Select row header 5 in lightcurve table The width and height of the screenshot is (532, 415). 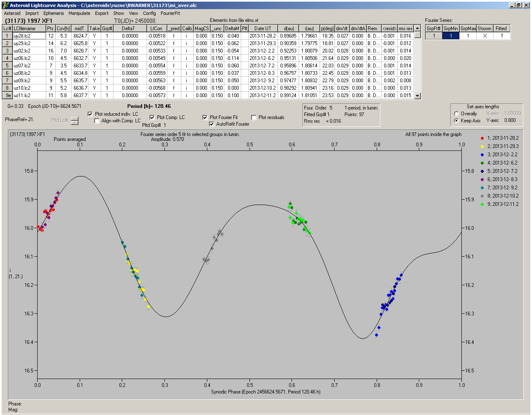7,66
